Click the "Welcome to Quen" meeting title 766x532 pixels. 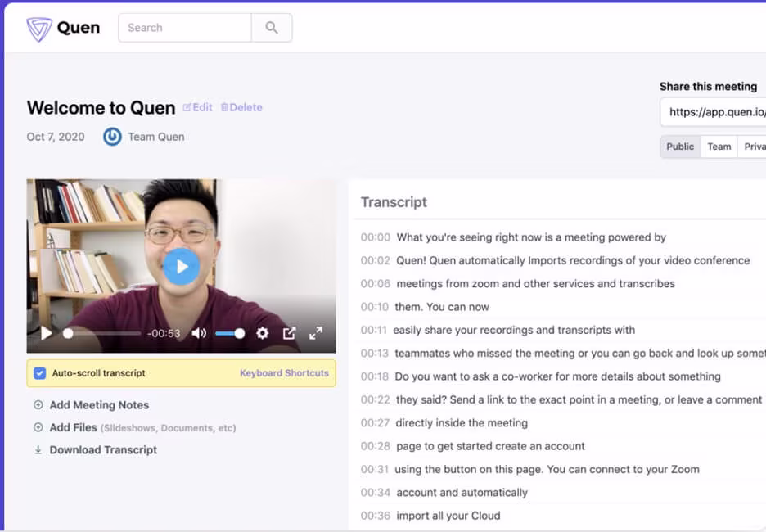[x=101, y=108]
